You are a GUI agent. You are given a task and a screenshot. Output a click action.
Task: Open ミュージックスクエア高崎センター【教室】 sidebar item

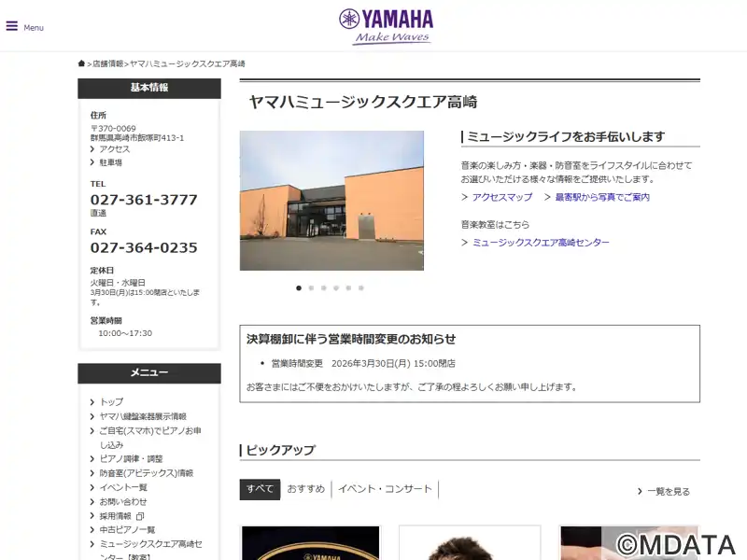click(150, 550)
